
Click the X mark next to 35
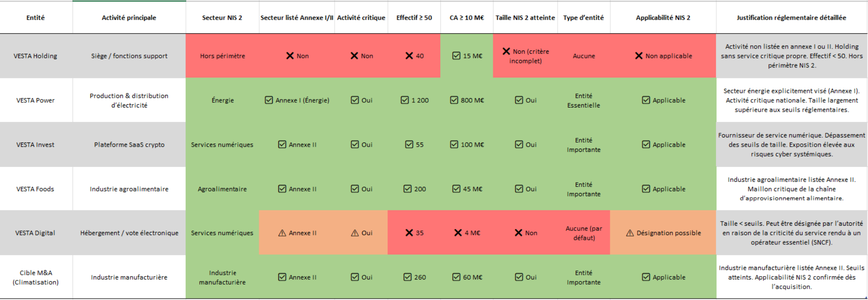click(409, 233)
